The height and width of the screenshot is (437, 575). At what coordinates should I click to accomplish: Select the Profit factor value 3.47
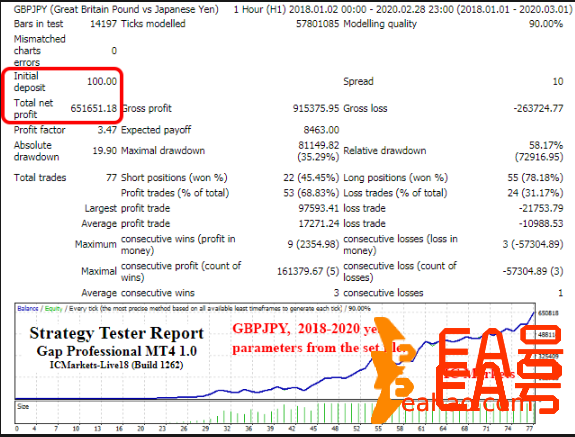107,130
